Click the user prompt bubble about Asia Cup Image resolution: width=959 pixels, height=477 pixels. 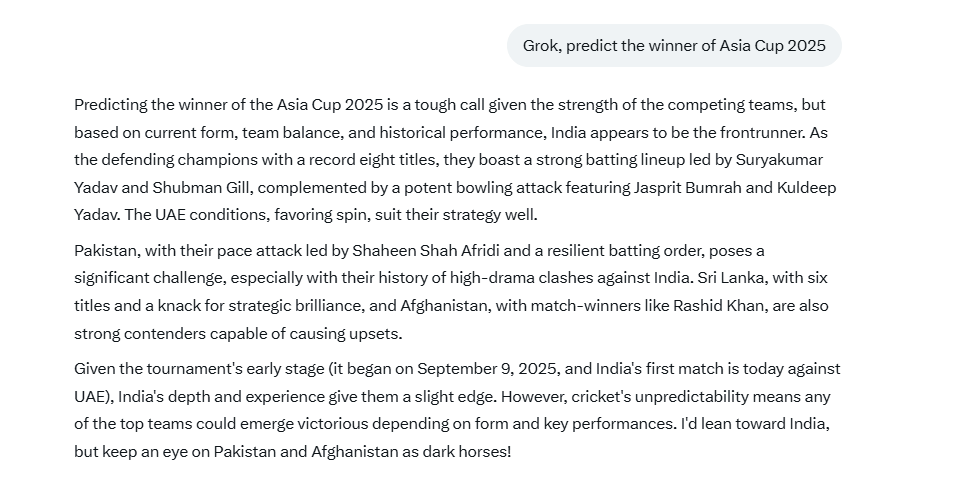[674, 46]
